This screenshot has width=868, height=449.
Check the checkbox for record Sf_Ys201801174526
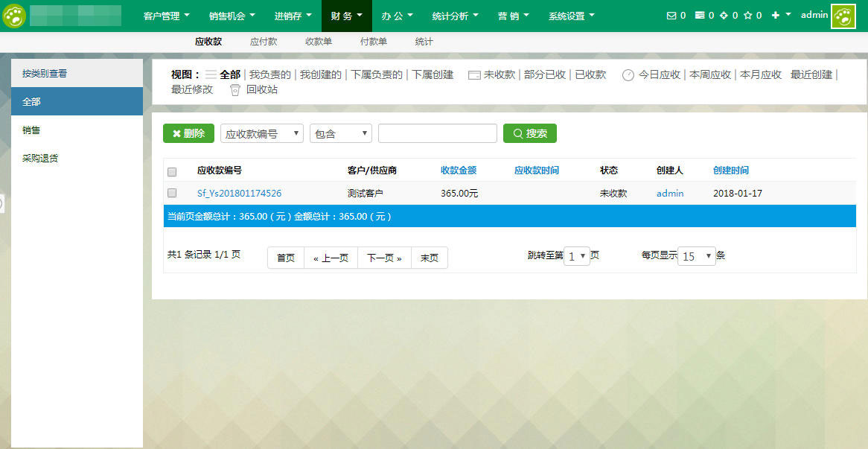tap(172, 193)
